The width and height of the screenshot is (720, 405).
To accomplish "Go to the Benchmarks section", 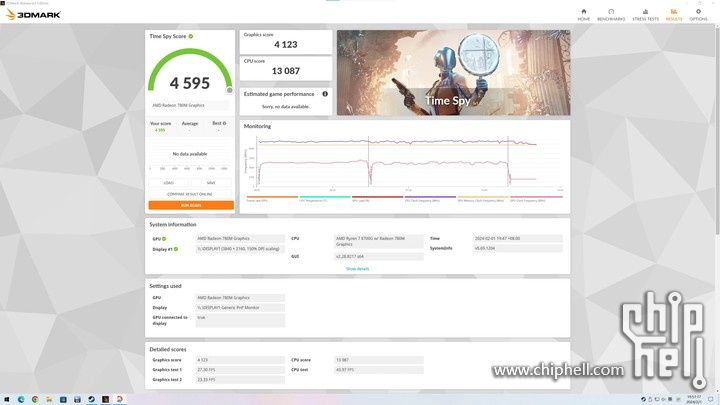I will (x=611, y=14).
